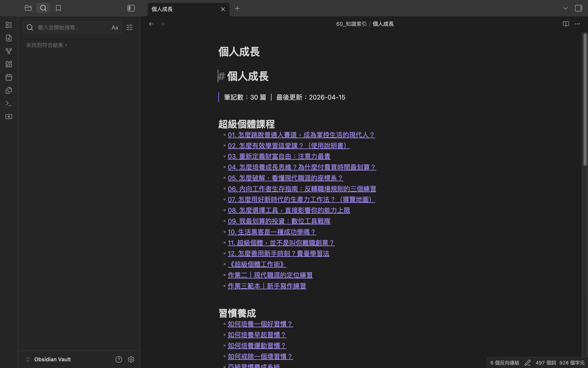Open the more options ellipsis menu
Viewport: 588px width, 368px height.
point(577,24)
